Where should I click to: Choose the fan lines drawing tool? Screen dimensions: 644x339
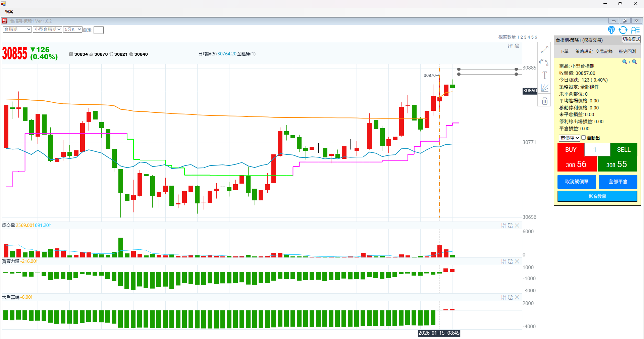544,88
